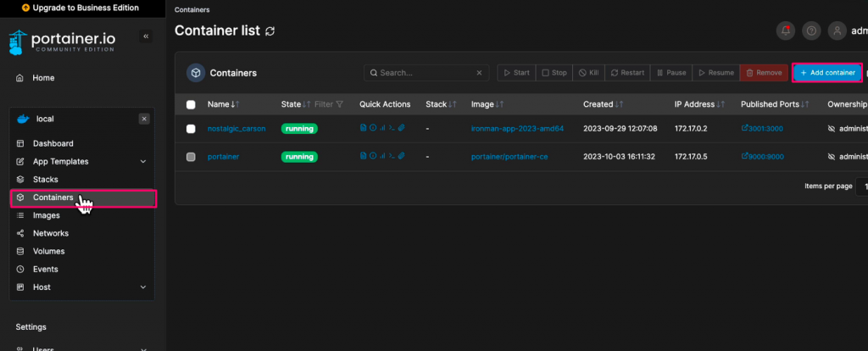Sort the list by State

(296, 104)
